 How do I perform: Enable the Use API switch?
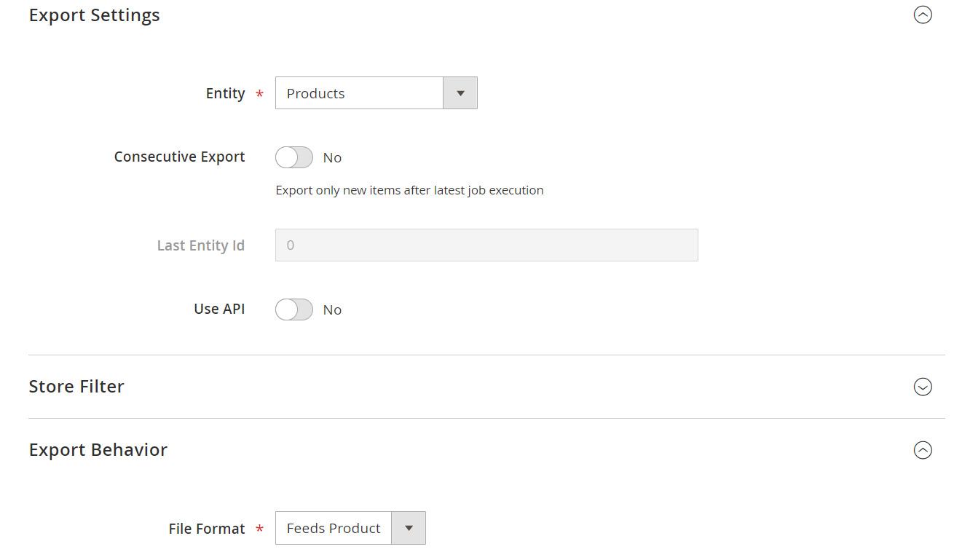pos(294,309)
